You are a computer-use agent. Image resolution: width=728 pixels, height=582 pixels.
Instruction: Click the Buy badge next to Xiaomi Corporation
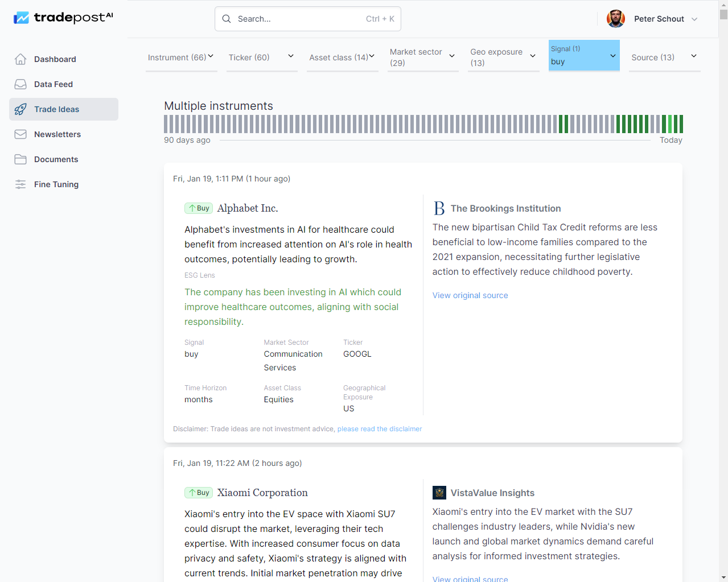click(x=199, y=493)
